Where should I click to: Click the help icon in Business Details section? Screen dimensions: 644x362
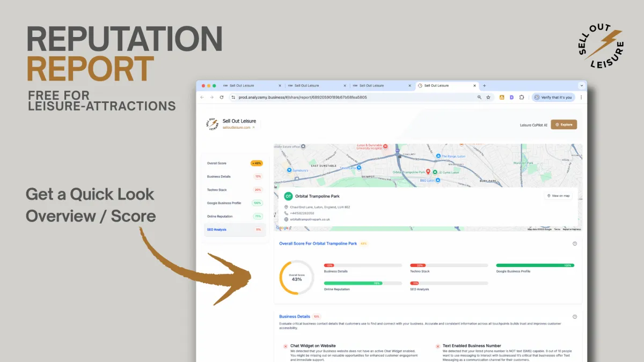[575, 316]
